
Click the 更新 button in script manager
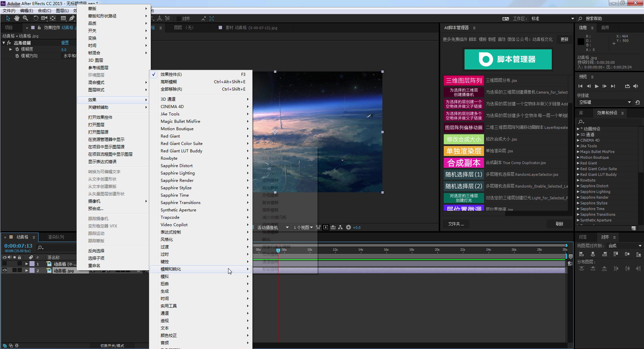click(x=565, y=40)
